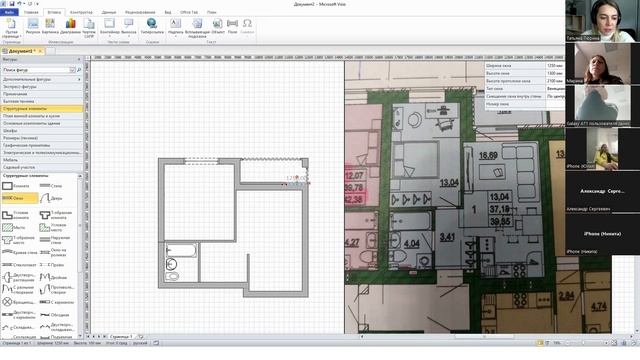Select the Обходная shape
640x360 pixels.
point(56,315)
